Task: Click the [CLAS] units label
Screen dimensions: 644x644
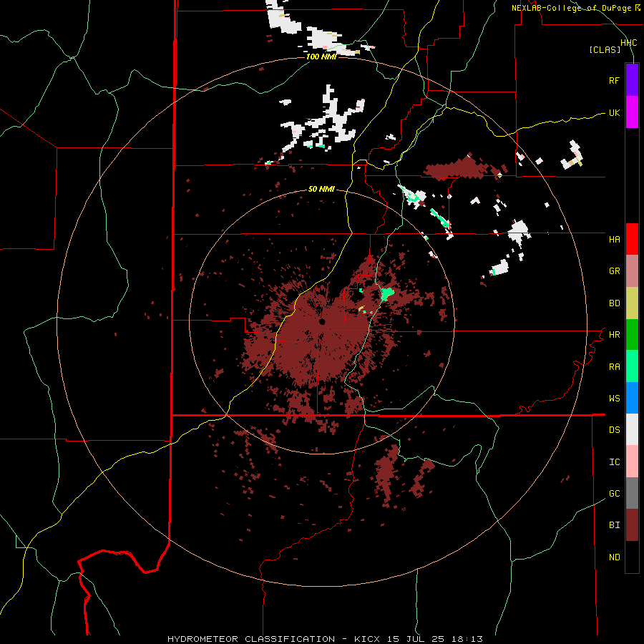Action: pyautogui.click(x=605, y=50)
